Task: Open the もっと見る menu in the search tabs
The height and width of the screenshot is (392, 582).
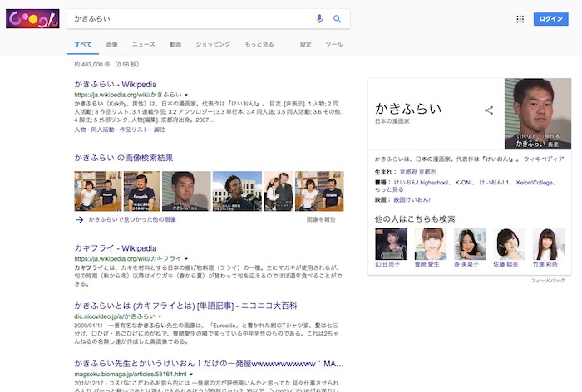Action: pos(259,44)
